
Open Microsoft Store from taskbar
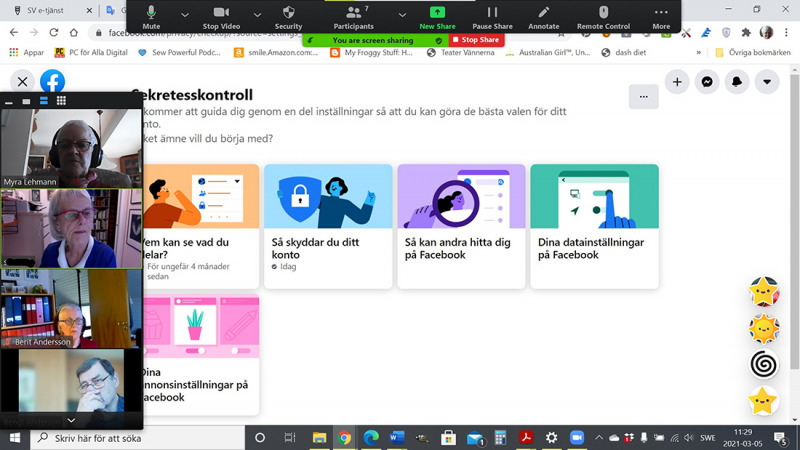[448, 438]
